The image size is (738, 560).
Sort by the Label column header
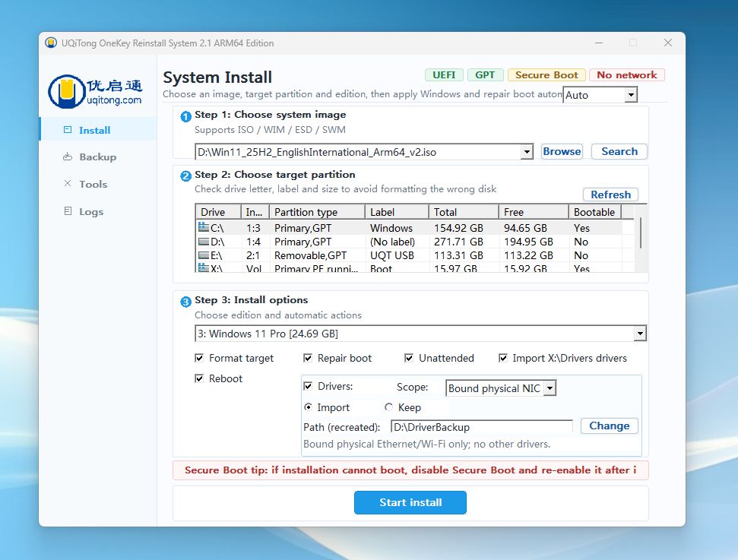(x=397, y=212)
